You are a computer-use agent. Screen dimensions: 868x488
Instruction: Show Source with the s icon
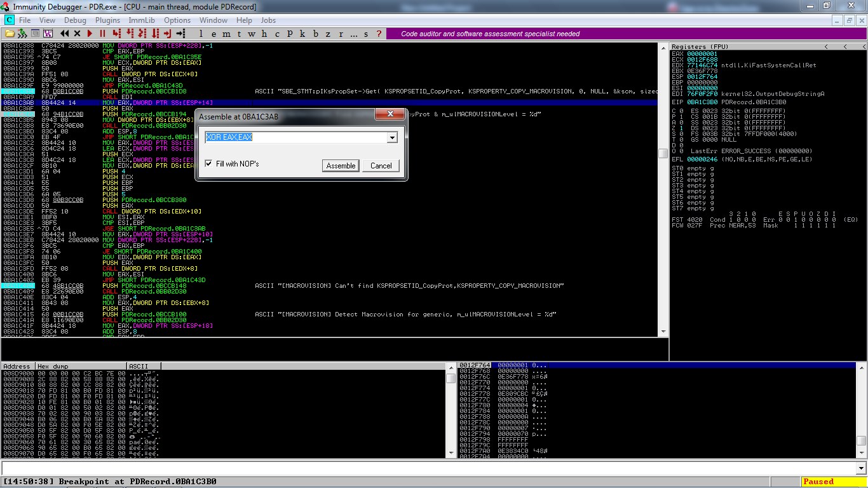pos(367,34)
